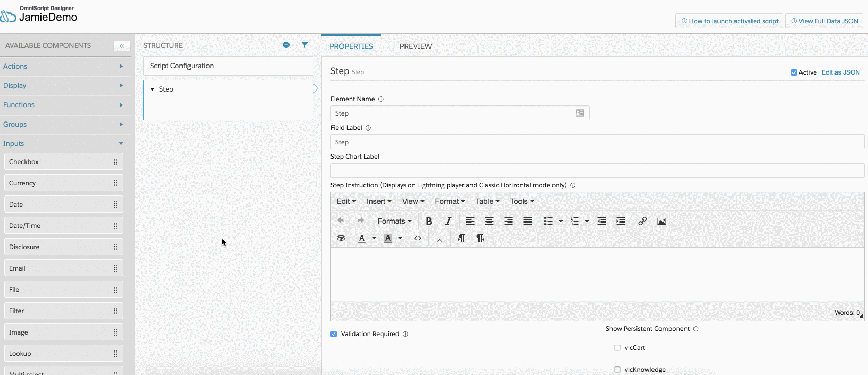Select the Properties tab

click(351, 46)
